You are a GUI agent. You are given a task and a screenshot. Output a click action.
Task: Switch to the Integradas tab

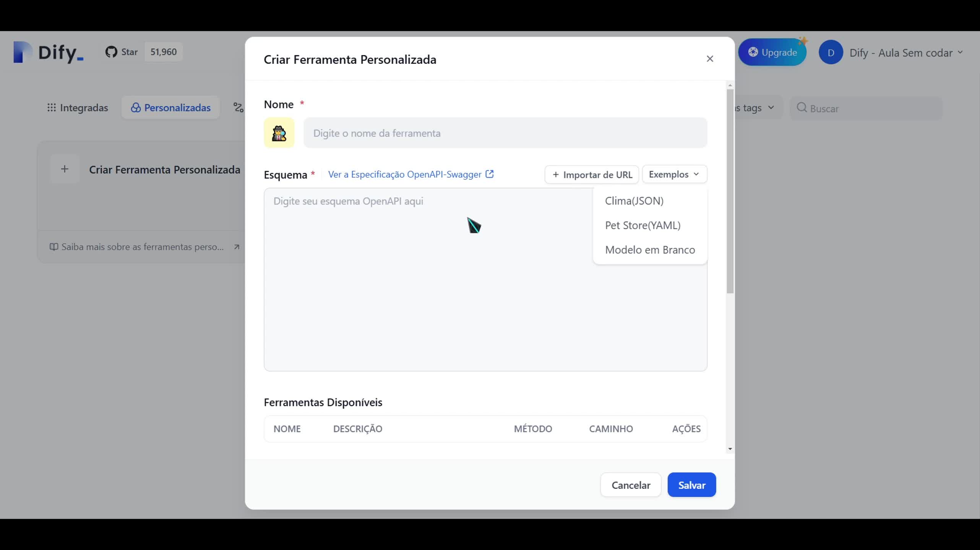(78, 108)
